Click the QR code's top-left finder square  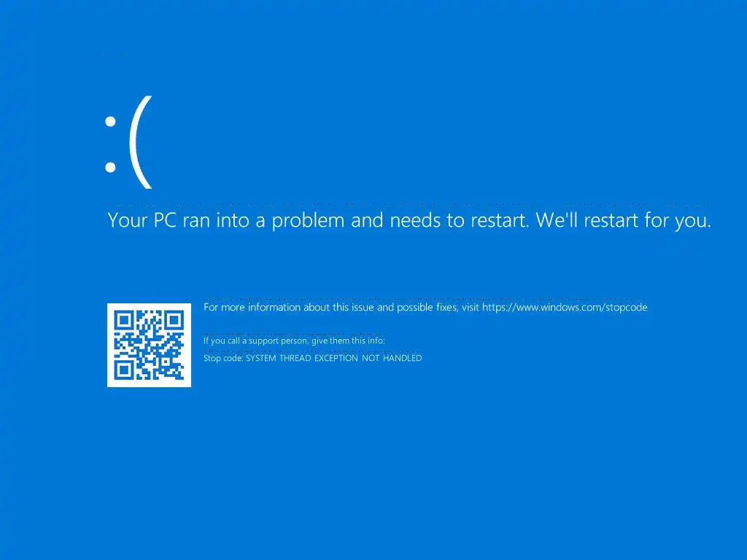click(x=124, y=320)
